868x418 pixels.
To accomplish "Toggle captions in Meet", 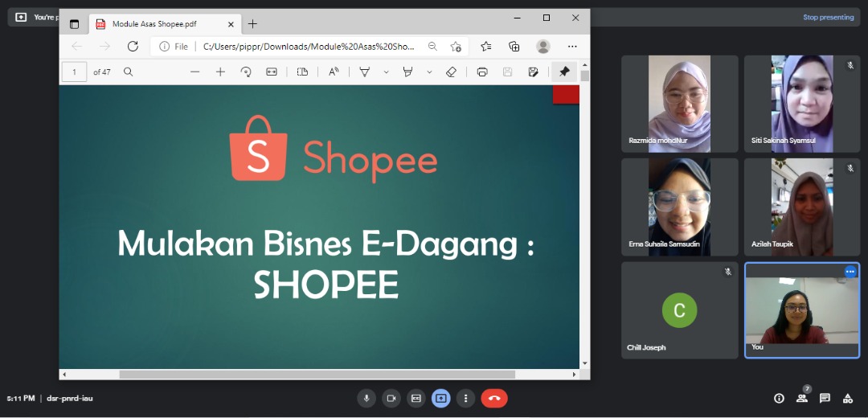I will pyautogui.click(x=416, y=398).
